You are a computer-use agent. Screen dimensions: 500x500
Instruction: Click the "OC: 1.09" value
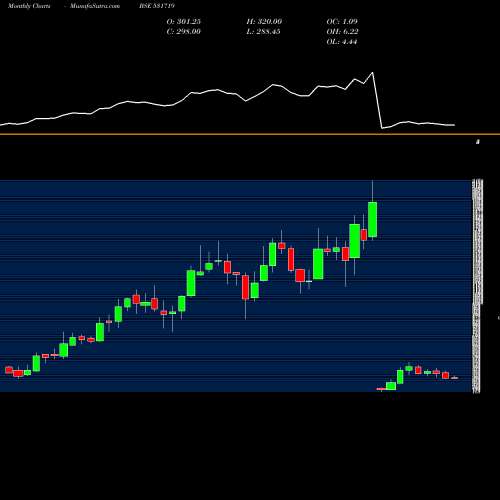[342, 22]
